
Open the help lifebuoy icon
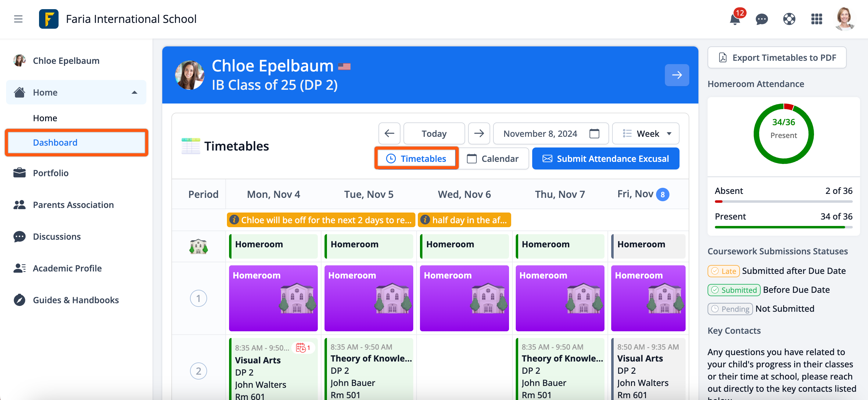tap(789, 19)
